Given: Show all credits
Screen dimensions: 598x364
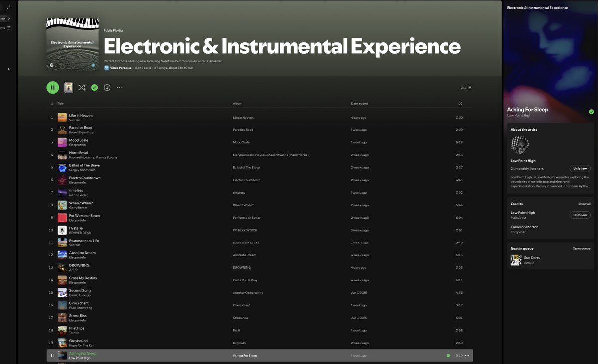Looking at the screenshot, I should (584, 204).
